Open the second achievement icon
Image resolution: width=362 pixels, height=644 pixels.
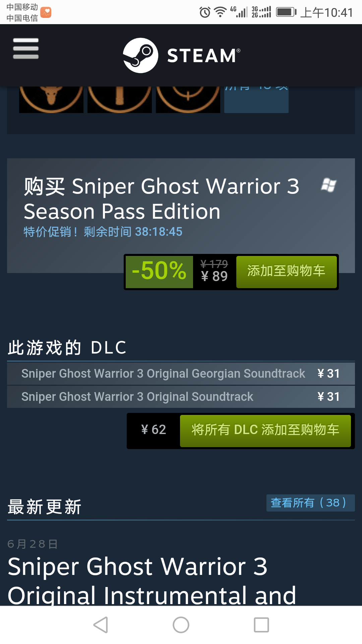point(120,100)
